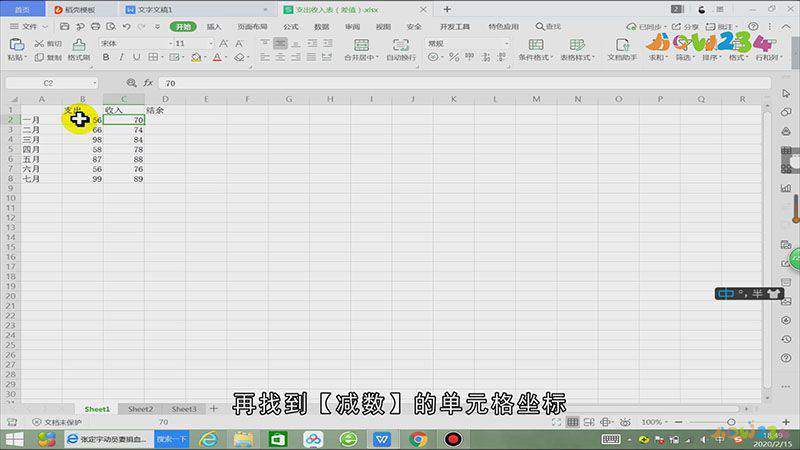The image size is (800, 450).
Task: Switch to the Sheet3 tab
Action: pos(184,409)
